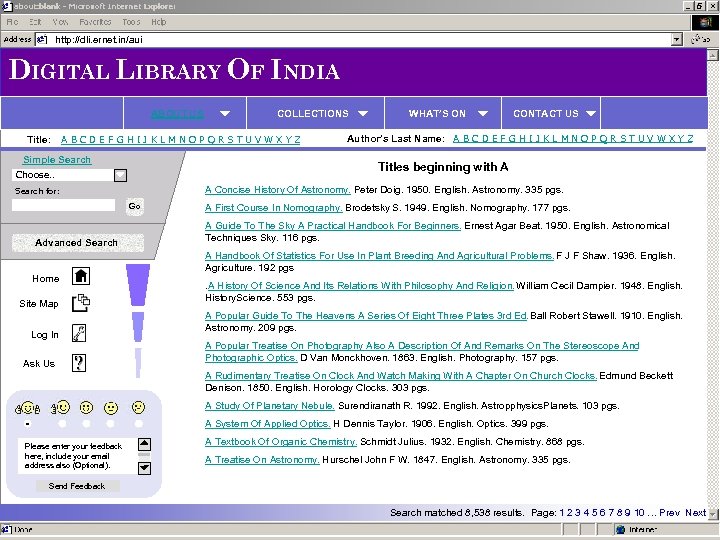Click the Prev page link
The height and width of the screenshot is (540, 720).
click(x=669, y=512)
